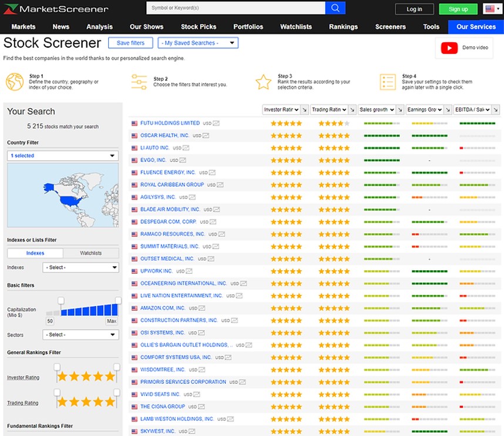504x436 pixels.
Task: Open the MarketScreener logo home link
Action: (x=56, y=9)
